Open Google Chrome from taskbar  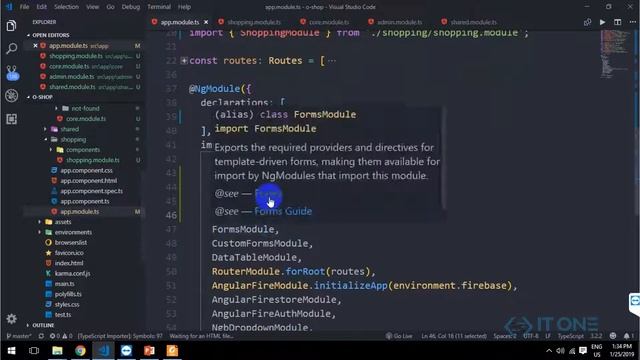tap(80, 351)
